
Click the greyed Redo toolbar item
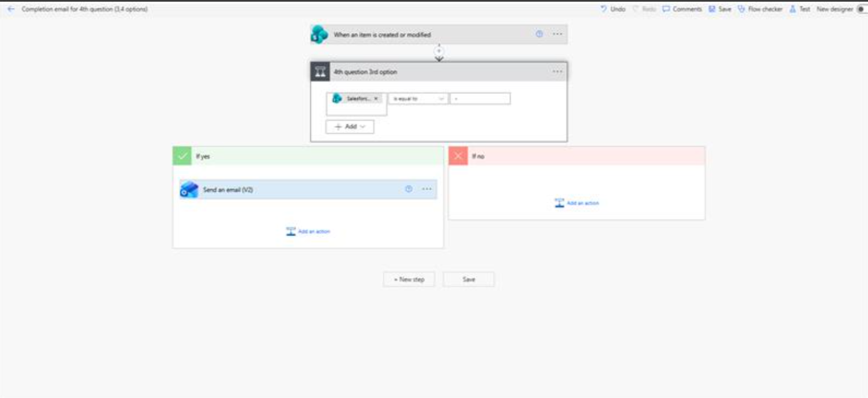click(x=644, y=9)
